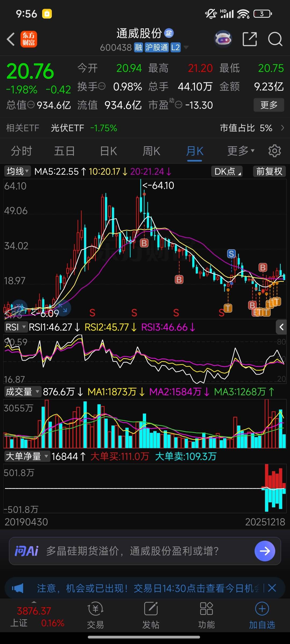This screenshot has width=290, height=644.
Task: Tap the current price 20.76
Action: tap(30, 71)
